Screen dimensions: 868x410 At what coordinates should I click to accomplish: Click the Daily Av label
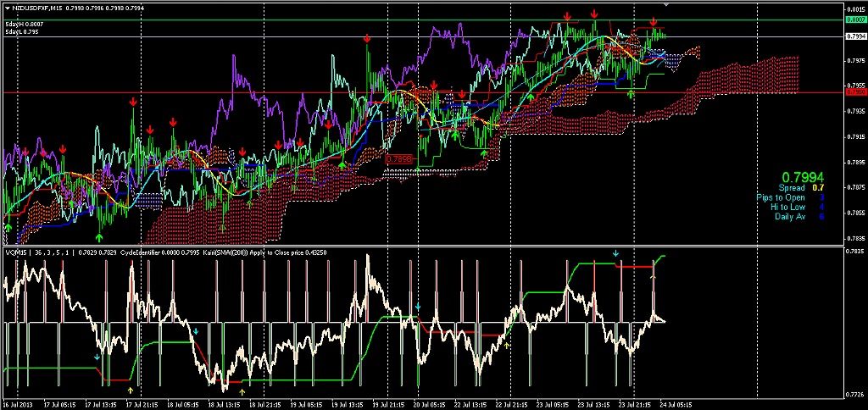point(789,216)
